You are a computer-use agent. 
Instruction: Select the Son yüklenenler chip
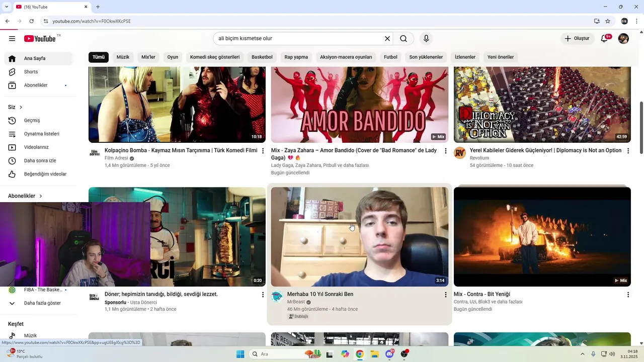click(426, 57)
